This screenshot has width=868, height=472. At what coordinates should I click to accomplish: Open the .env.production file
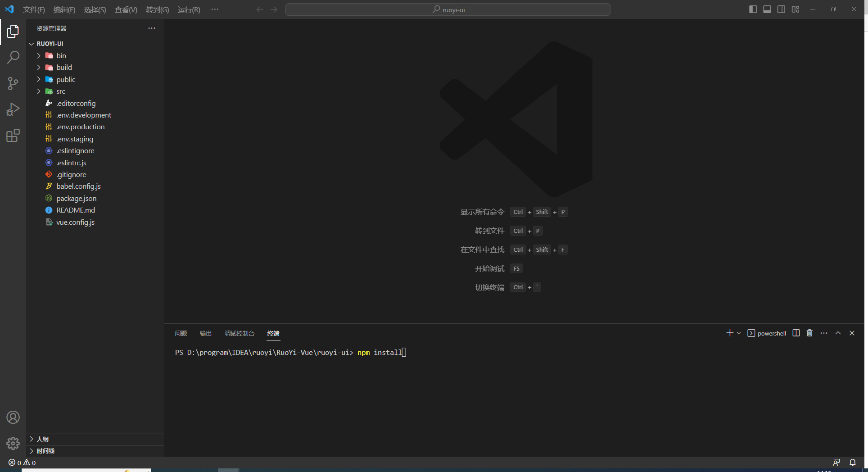[x=95, y=127]
